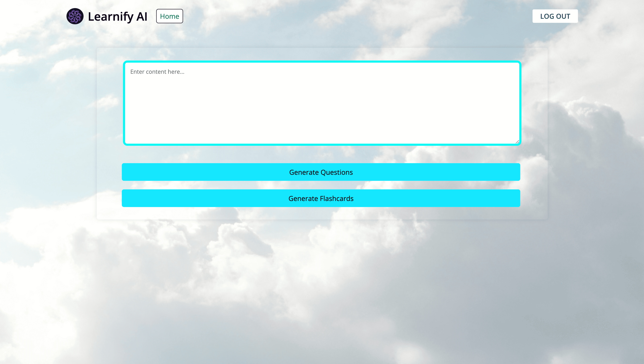Image resolution: width=644 pixels, height=364 pixels.
Task: Create flashcards using the Generate Flashcards bar
Action: click(x=321, y=198)
